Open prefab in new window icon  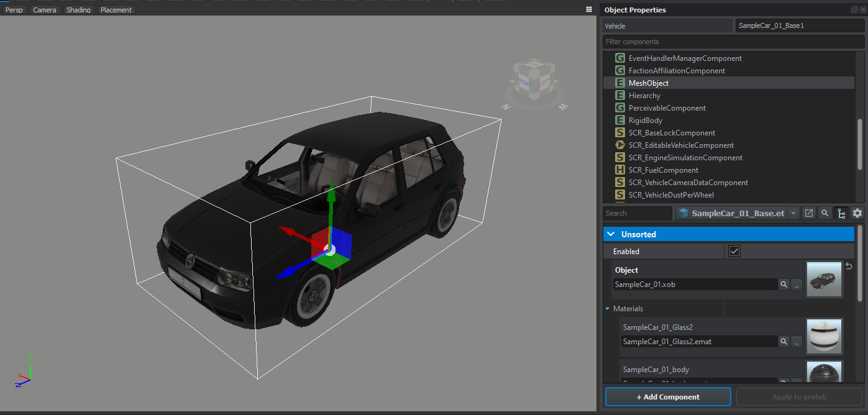809,213
